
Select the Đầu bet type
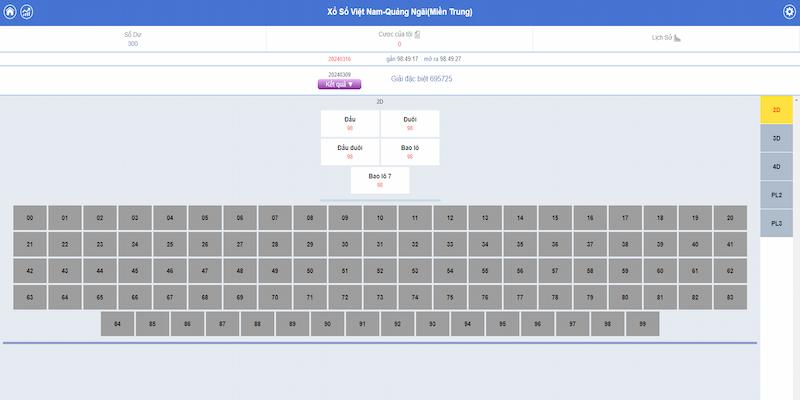[x=350, y=123]
